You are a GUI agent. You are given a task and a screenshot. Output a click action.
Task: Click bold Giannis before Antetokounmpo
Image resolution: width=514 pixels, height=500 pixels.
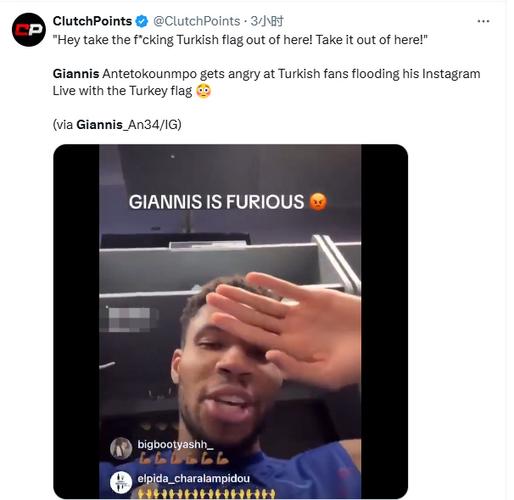point(76,74)
